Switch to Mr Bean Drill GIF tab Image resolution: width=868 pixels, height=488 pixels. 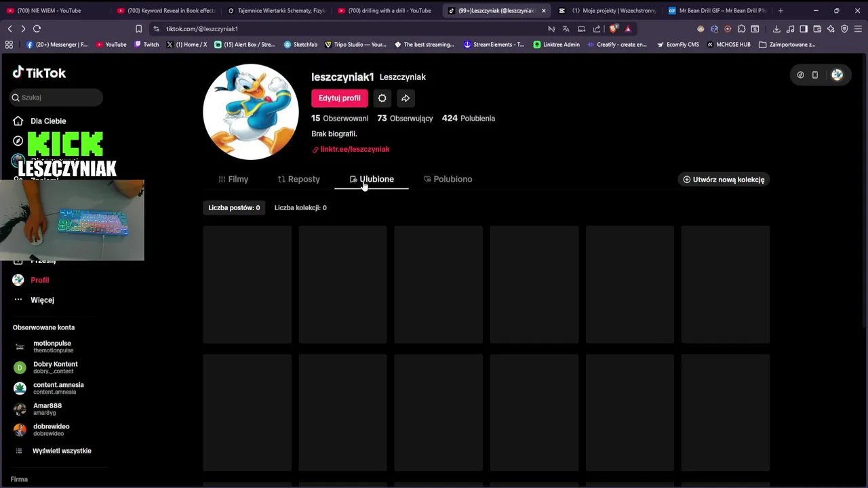click(717, 10)
